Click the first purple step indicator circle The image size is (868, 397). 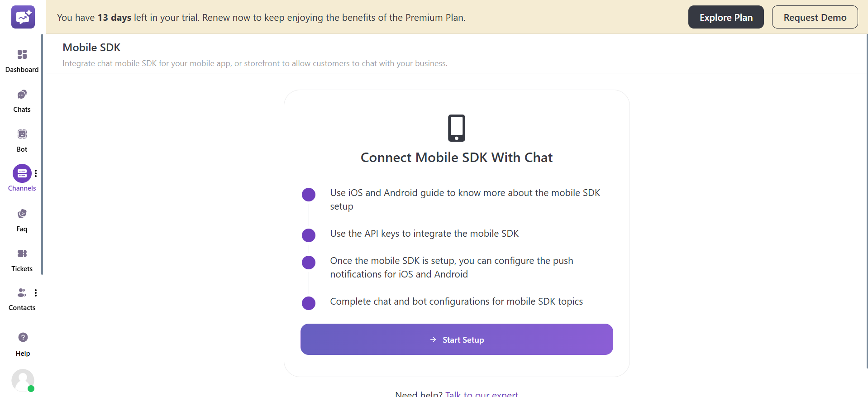click(x=308, y=194)
